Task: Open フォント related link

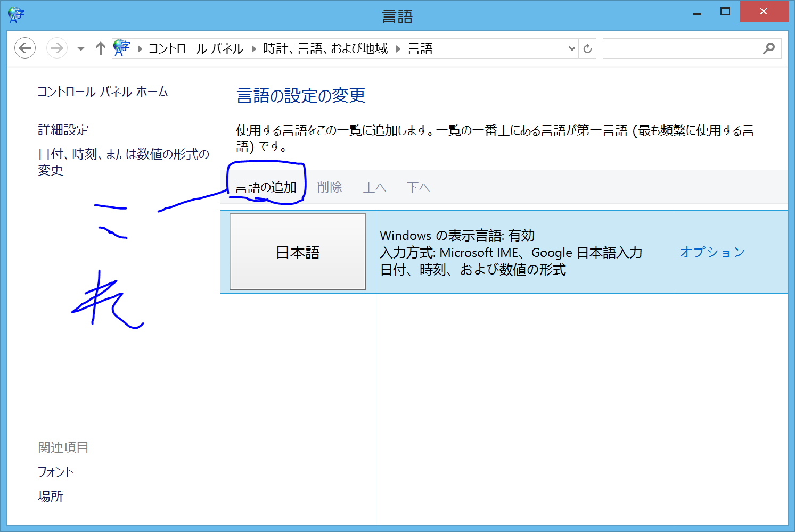Action: click(56, 472)
